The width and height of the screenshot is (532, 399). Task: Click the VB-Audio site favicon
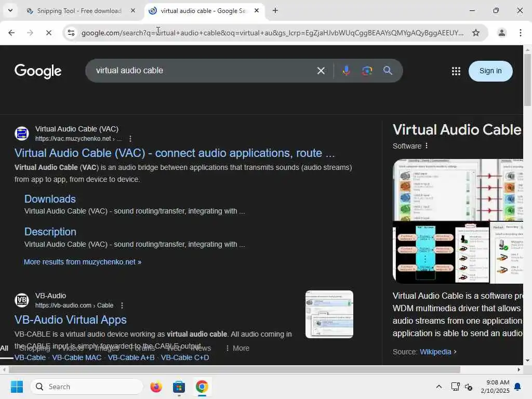click(x=22, y=300)
